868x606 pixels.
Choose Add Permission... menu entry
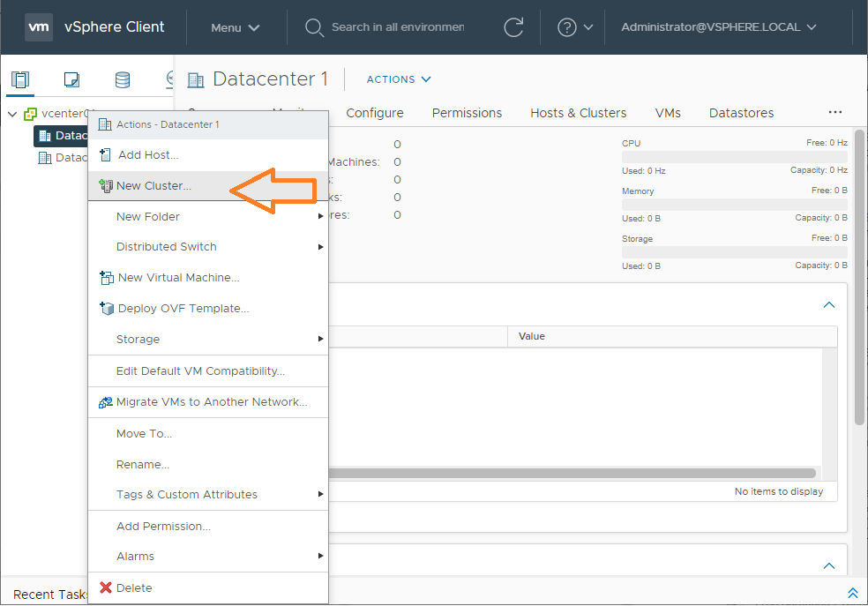coord(208,527)
